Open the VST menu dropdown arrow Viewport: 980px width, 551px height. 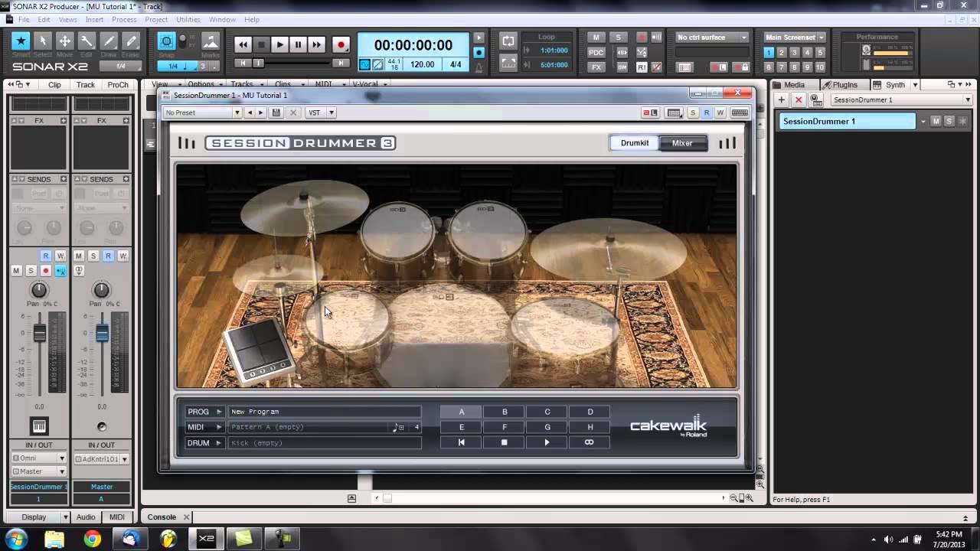click(332, 112)
